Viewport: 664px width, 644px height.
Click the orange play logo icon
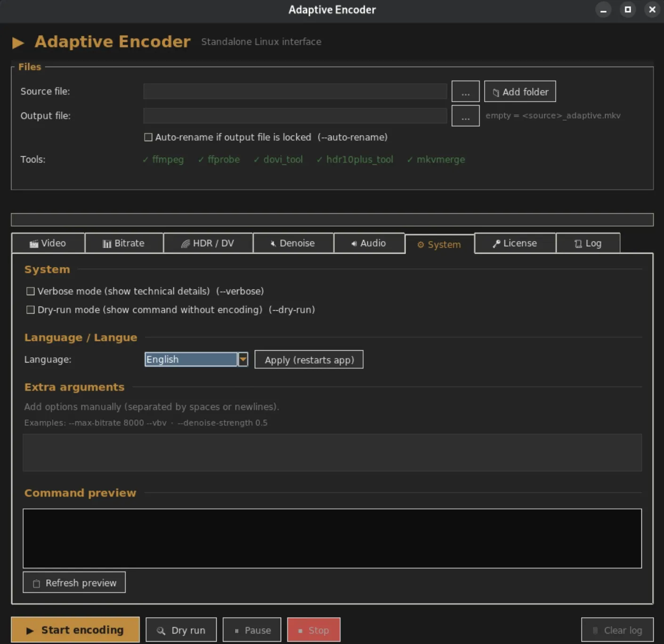[x=18, y=43]
